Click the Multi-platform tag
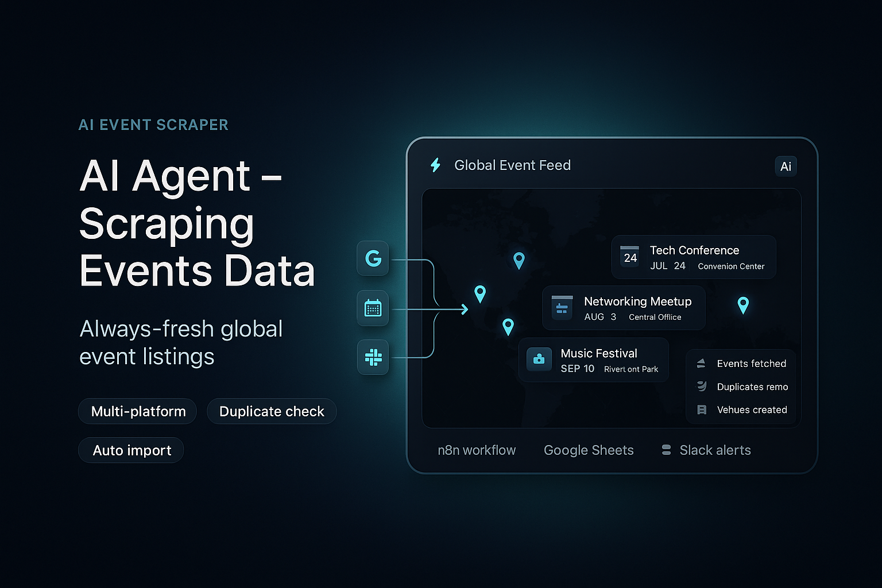 (x=137, y=411)
